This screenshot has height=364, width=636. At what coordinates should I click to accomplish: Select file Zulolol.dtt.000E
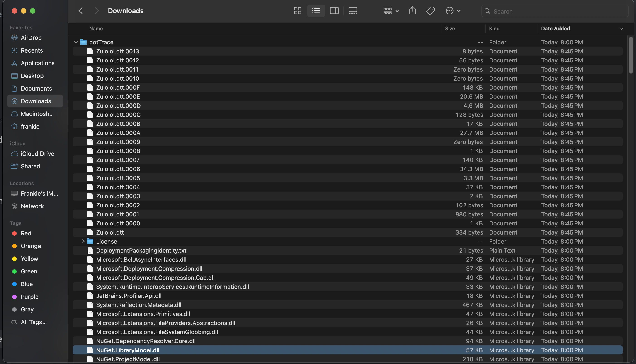pyautogui.click(x=347, y=96)
